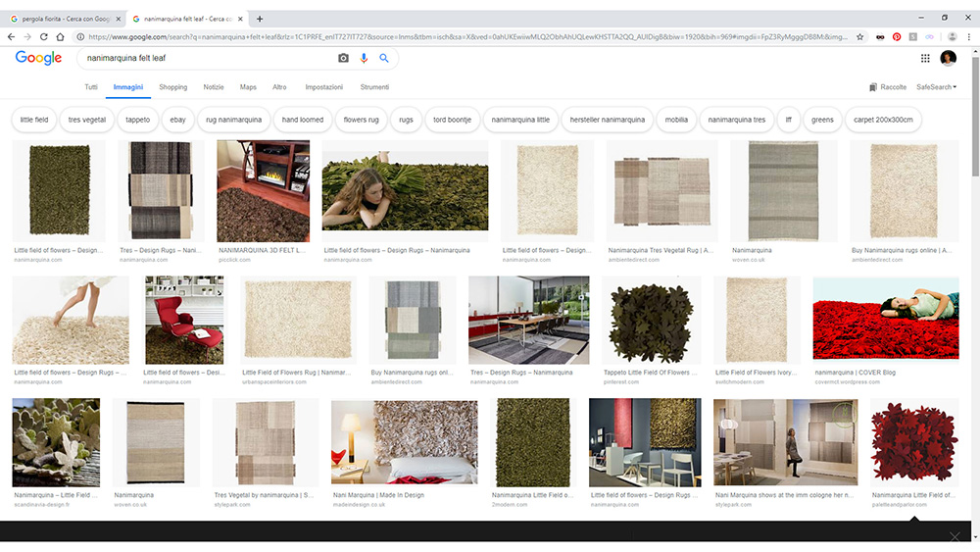The height and width of the screenshot is (552, 980).
Task: Open 'Nanimarquina Tres Vegetal Rug' ambientedirect image
Action: (x=661, y=190)
